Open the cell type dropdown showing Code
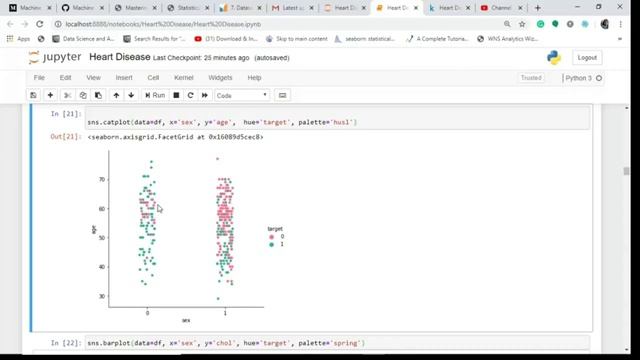 pos(242,95)
